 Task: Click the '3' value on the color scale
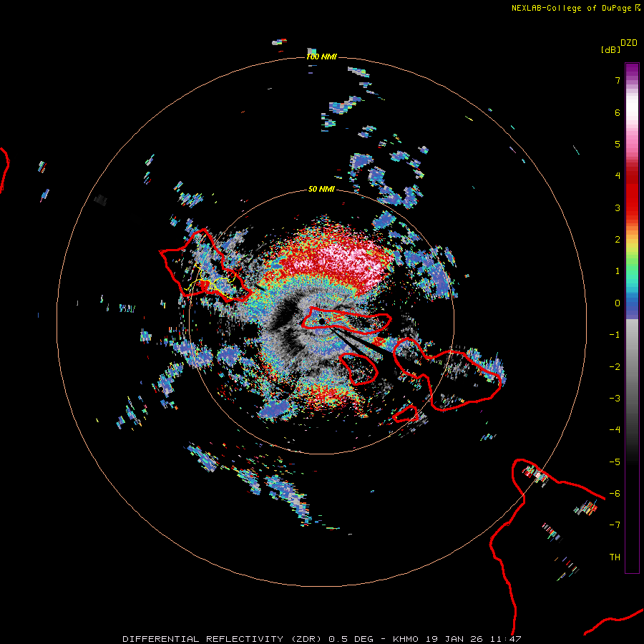[x=618, y=208]
